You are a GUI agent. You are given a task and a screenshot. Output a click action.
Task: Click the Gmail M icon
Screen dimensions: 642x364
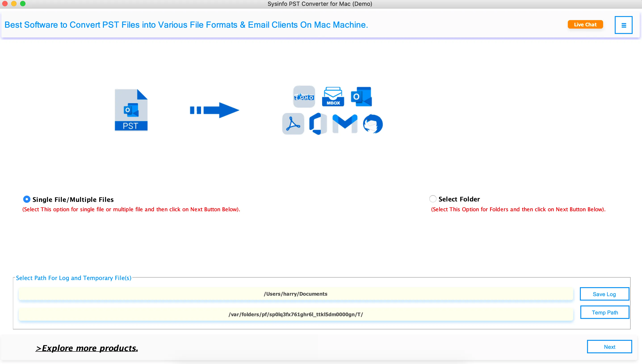tap(345, 124)
